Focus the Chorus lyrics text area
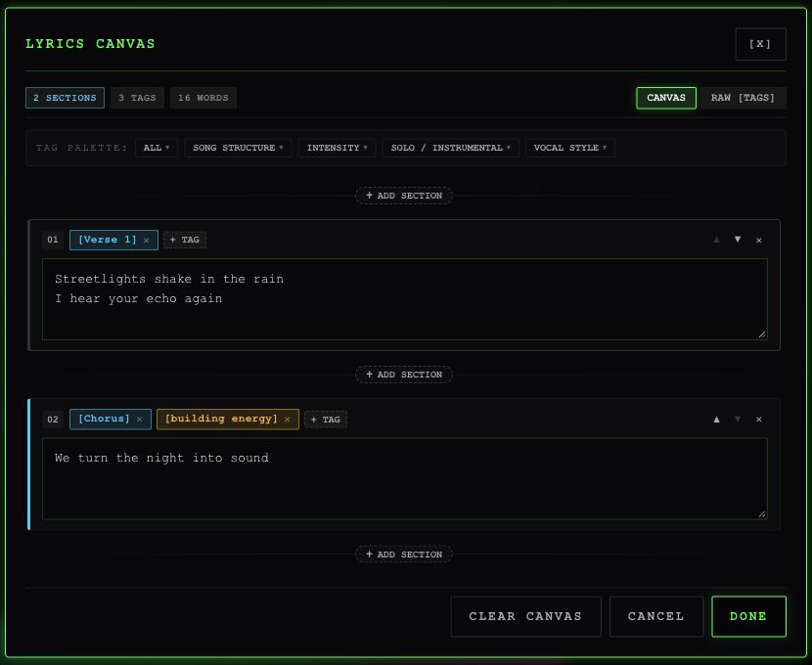 [404, 478]
